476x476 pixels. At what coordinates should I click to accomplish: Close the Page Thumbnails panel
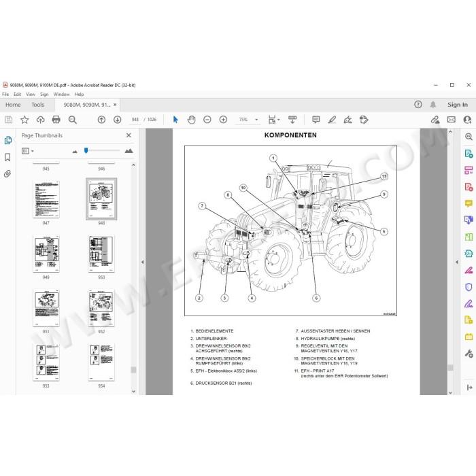pyautogui.click(x=129, y=135)
